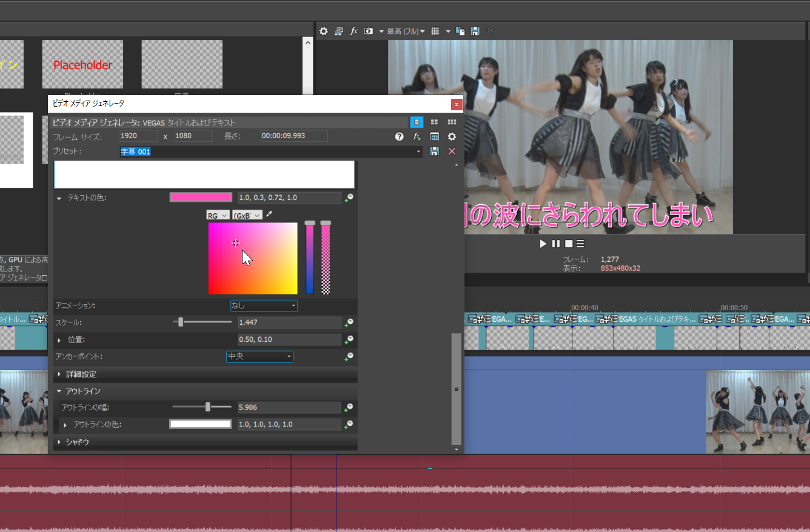Animate 位置 with its keyframe icon
The height and width of the screenshot is (532, 810).
[x=349, y=339]
